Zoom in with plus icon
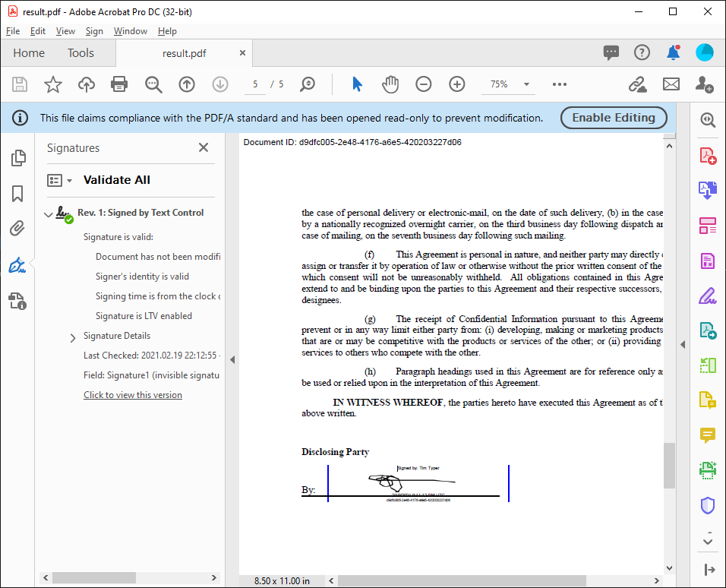The image size is (726, 588). [x=457, y=84]
